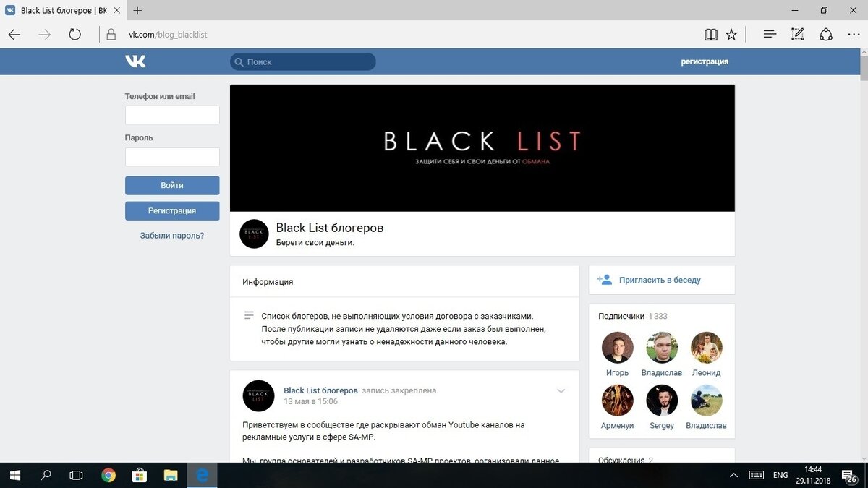868x488 pixels.
Task: Open Microsoft Store from taskbar
Action: pyautogui.click(x=140, y=475)
